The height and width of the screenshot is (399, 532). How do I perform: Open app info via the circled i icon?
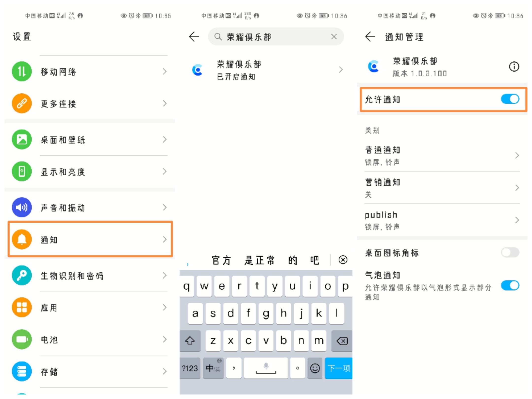(x=514, y=66)
